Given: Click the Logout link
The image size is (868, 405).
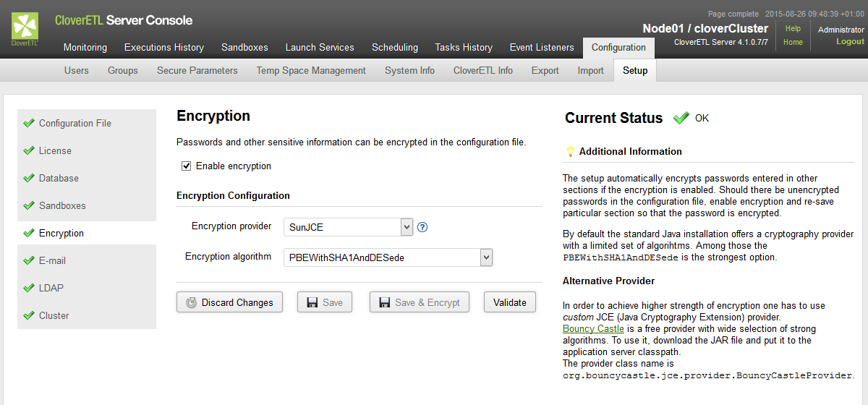Looking at the screenshot, I should (x=850, y=42).
